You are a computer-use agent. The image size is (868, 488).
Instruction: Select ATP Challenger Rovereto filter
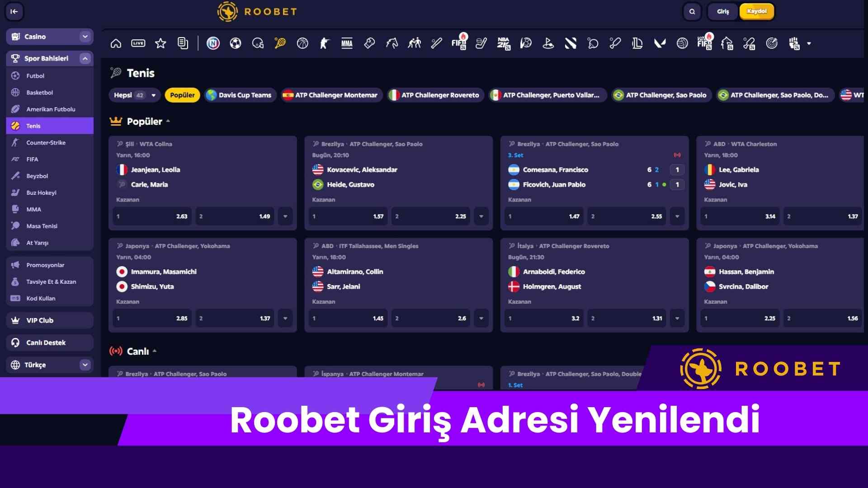[436, 95]
